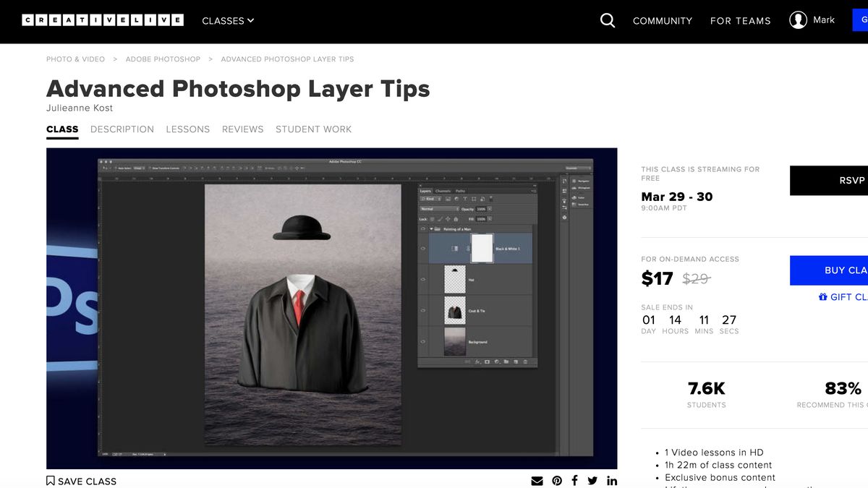Collapse the Painting of a Man group

[x=432, y=229]
